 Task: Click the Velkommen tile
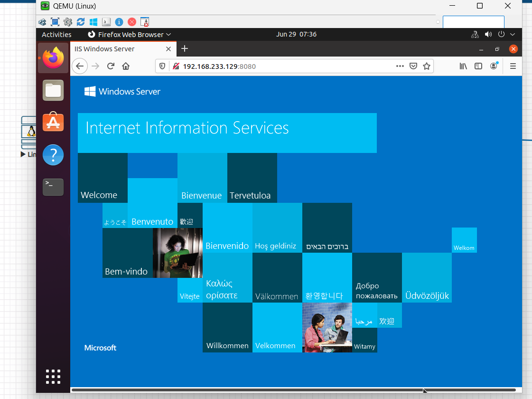pyautogui.click(x=277, y=327)
